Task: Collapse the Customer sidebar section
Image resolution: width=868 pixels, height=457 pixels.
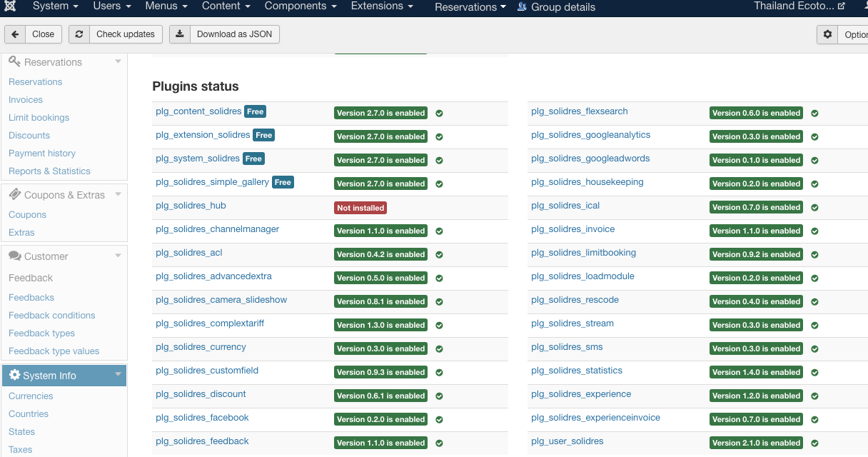Action: pyautogui.click(x=118, y=256)
